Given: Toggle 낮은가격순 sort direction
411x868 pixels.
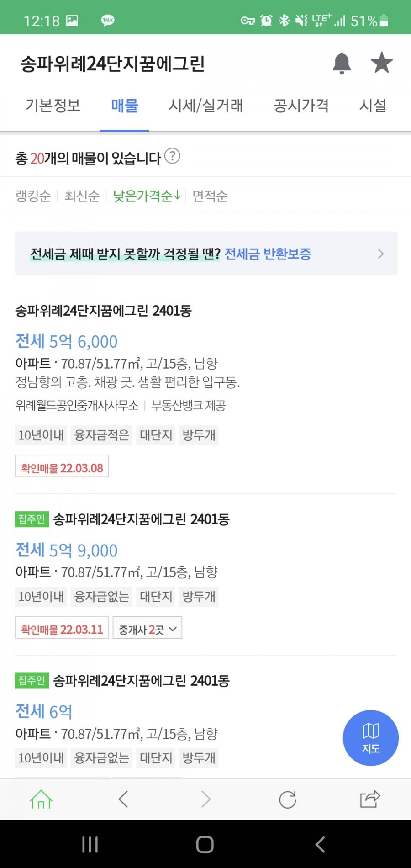Looking at the screenshot, I should coord(147,196).
